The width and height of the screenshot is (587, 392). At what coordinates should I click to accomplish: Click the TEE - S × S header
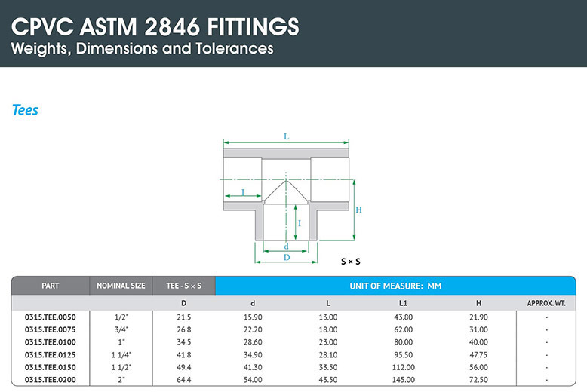coord(183,286)
